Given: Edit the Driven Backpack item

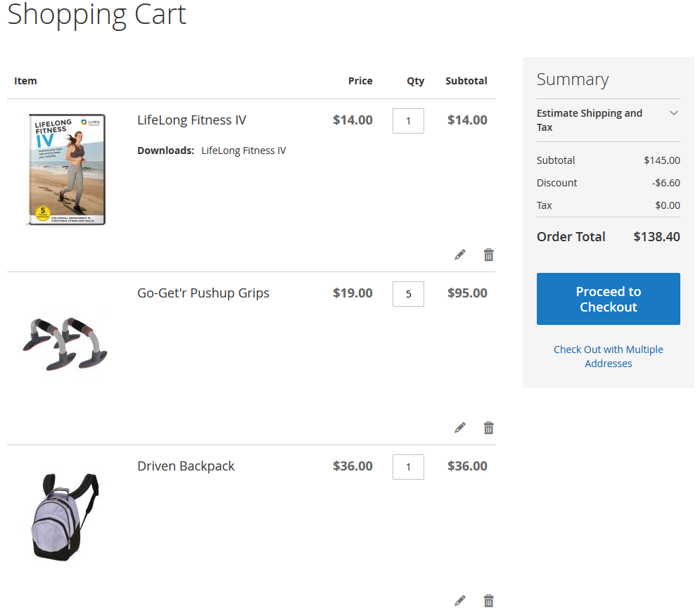Looking at the screenshot, I should click(x=460, y=601).
